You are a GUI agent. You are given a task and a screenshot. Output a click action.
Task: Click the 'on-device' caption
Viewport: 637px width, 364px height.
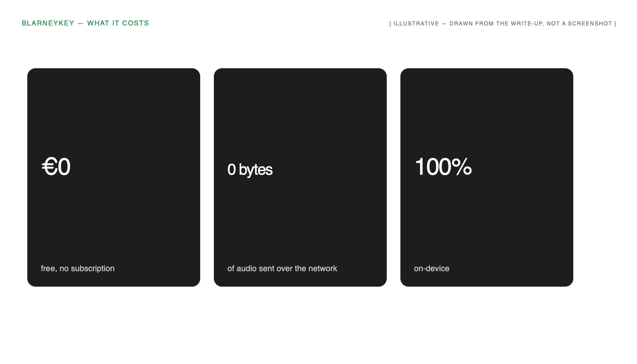coord(432,268)
